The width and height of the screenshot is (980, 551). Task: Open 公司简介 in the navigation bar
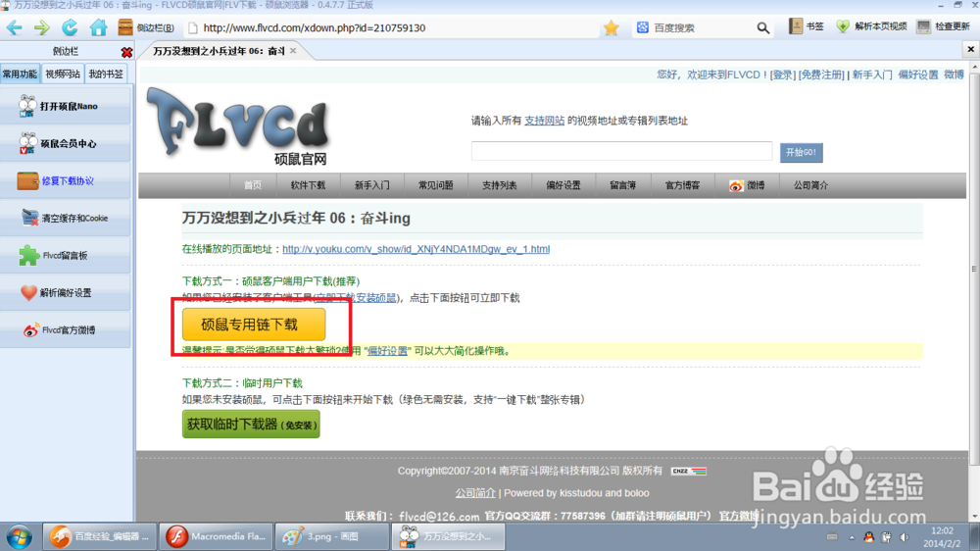(x=810, y=185)
